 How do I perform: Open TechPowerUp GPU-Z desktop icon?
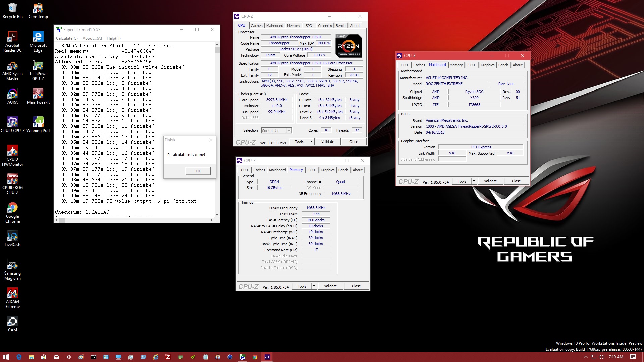pos(38,70)
